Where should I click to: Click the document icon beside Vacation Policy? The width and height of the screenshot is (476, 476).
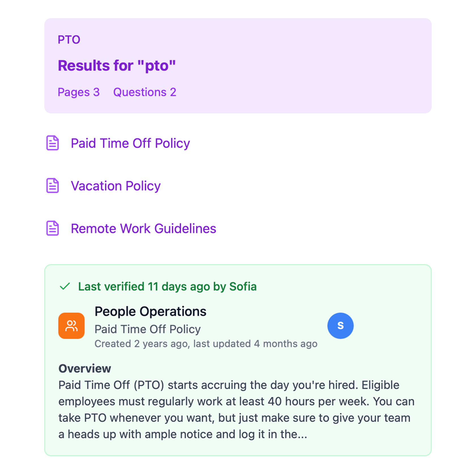pyautogui.click(x=52, y=186)
